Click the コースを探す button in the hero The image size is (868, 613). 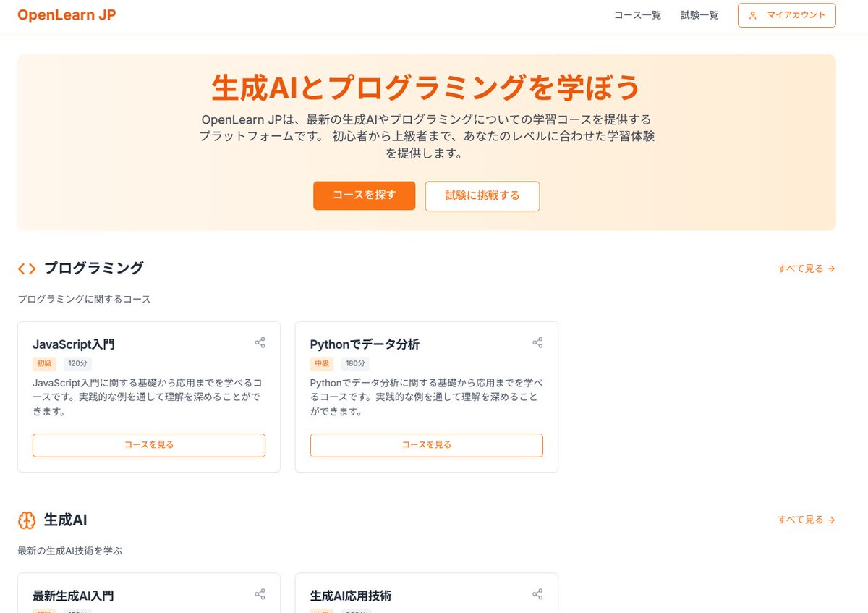[x=364, y=195]
